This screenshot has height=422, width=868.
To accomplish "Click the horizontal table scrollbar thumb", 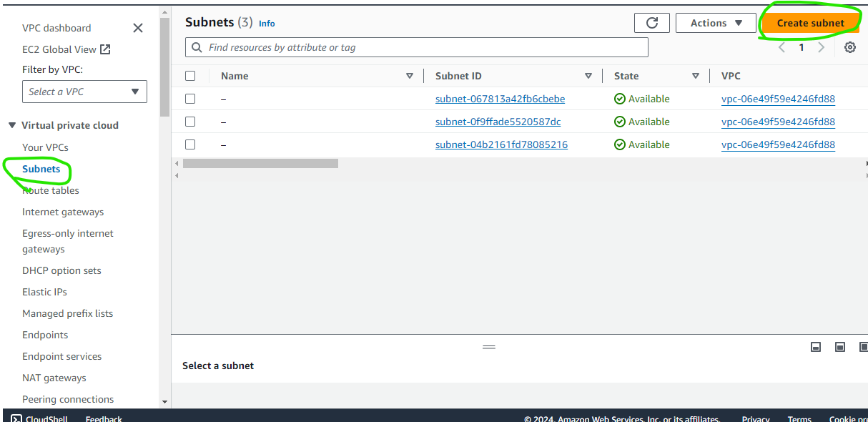I will pyautogui.click(x=260, y=163).
